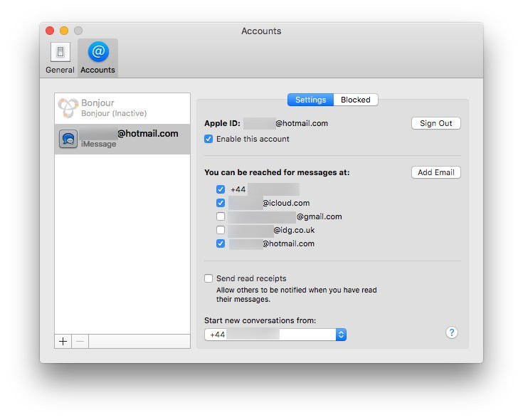This screenshot has height=420, width=523.
Task: Uncheck the icloud.com address checkbox
Action: click(x=221, y=203)
